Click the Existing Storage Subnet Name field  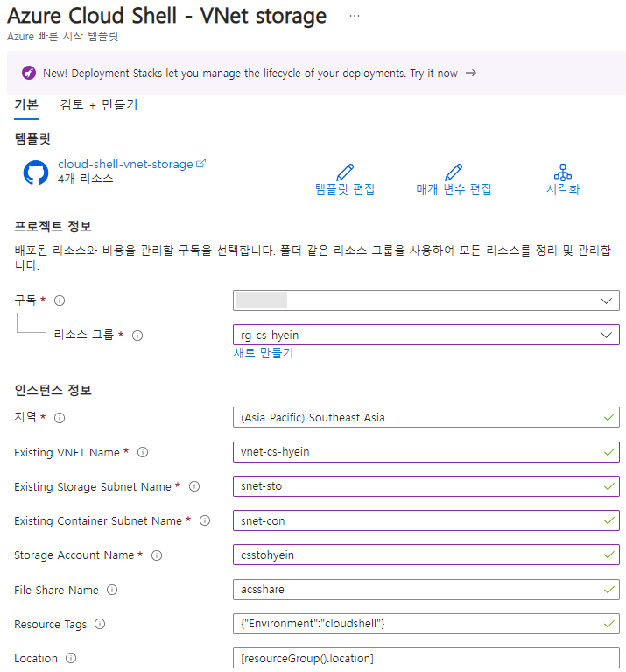click(426, 486)
